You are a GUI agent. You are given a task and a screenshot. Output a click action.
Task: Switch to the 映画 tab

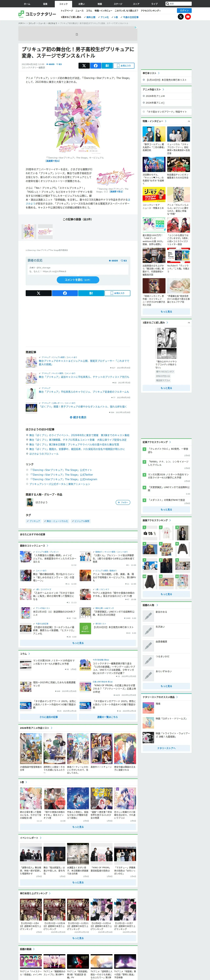coord(100,4)
